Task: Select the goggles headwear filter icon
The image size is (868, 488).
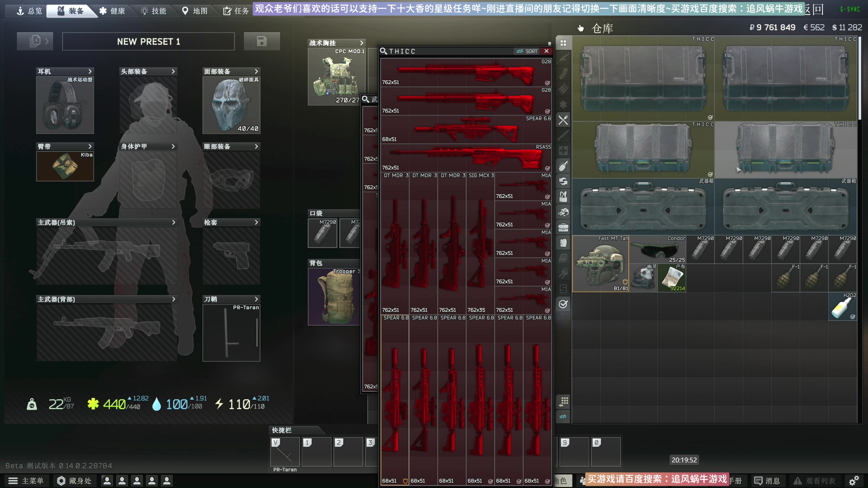Action: [x=563, y=212]
